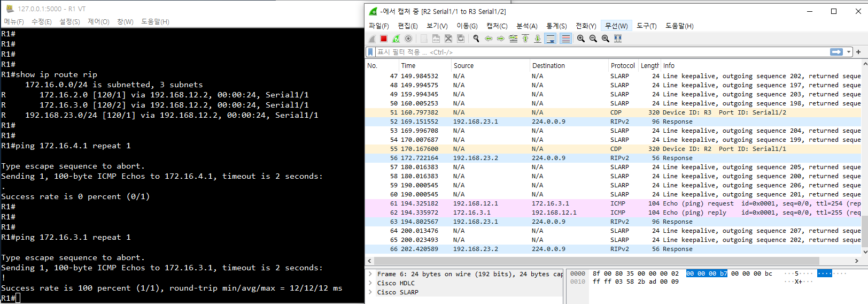Screen dimensions: 868x304
Task: Open Wireshark 편집(E) menu
Action: [x=408, y=26]
